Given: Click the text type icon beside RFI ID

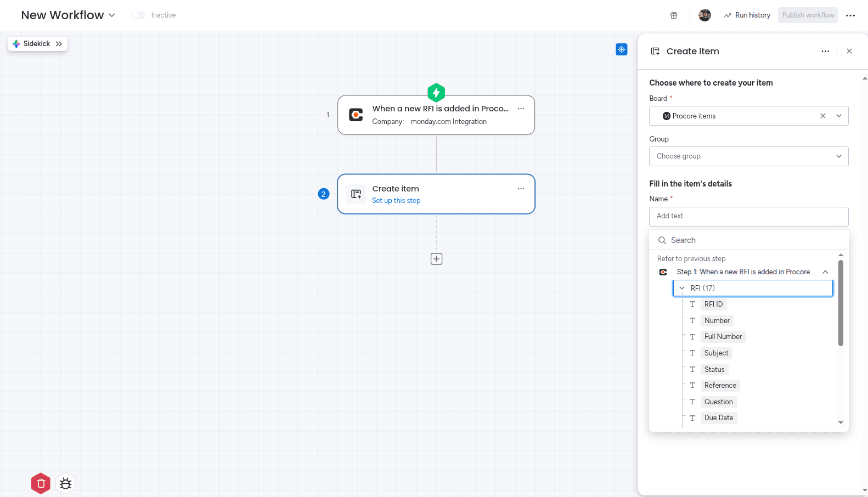Looking at the screenshot, I should (x=692, y=304).
